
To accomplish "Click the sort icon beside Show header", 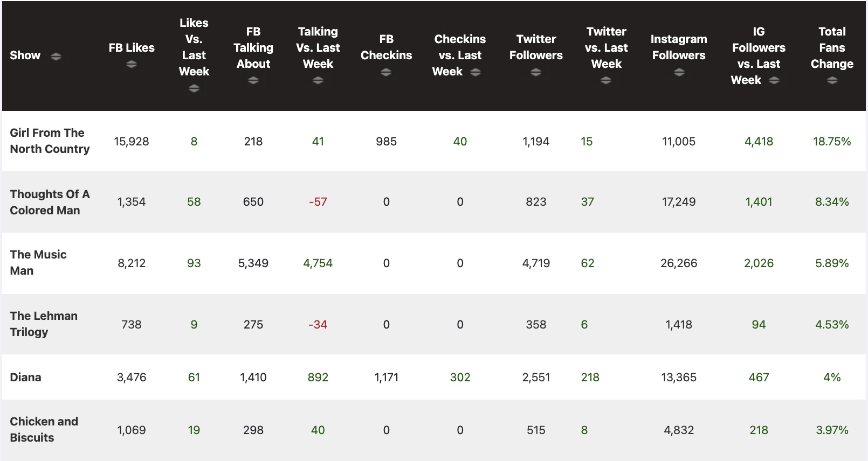I will pyautogui.click(x=56, y=56).
